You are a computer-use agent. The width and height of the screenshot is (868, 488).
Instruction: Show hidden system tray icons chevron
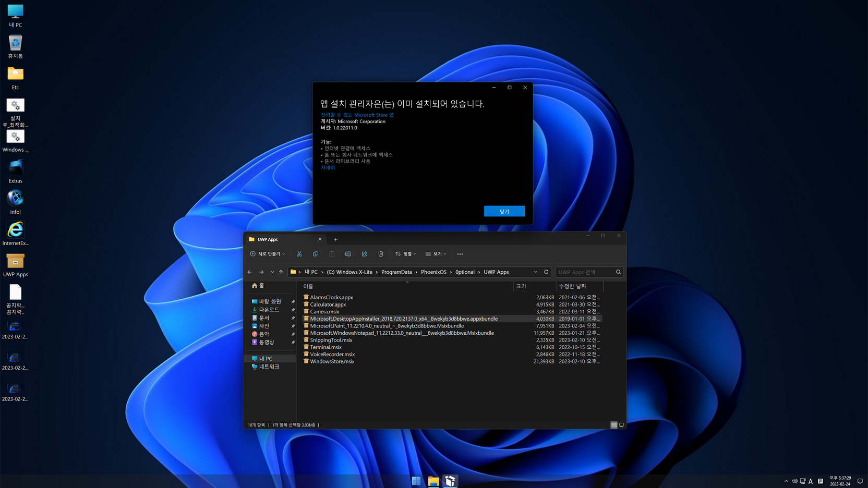pyautogui.click(x=786, y=481)
